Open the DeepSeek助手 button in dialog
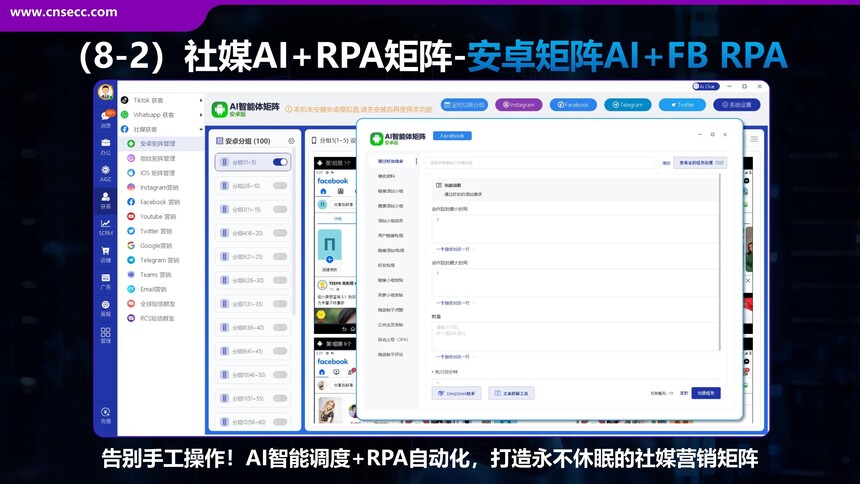The height and width of the screenshot is (484, 860). [x=457, y=393]
